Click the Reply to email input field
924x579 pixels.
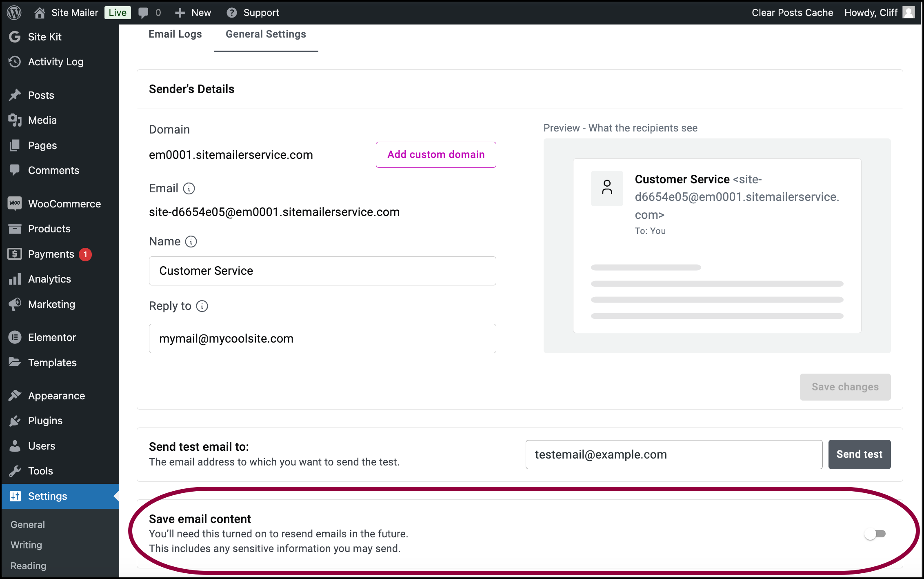pyautogui.click(x=322, y=338)
